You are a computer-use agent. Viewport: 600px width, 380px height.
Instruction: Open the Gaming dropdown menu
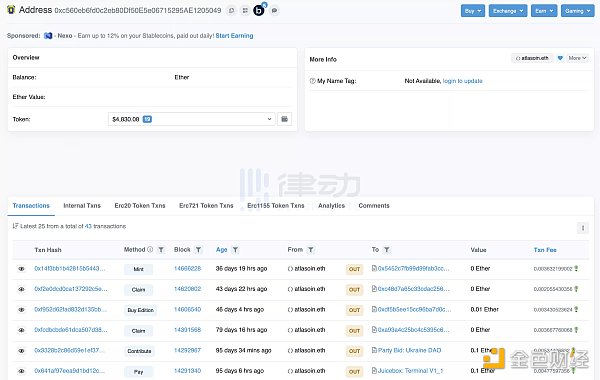point(577,11)
